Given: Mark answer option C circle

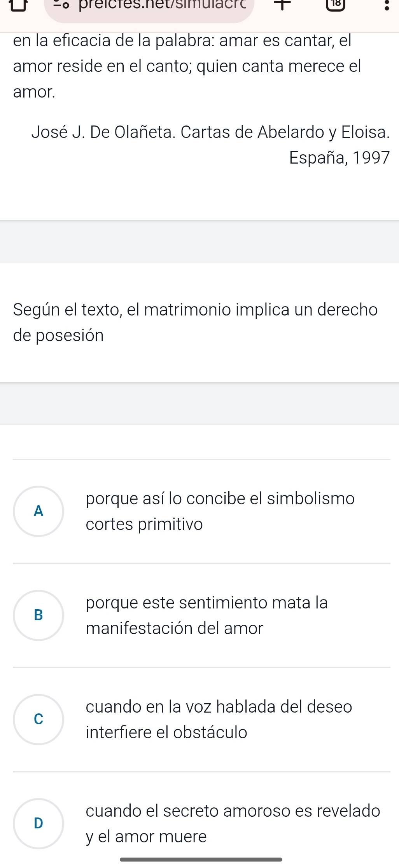Looking at the screenshot, I should (x=38, y=719).
